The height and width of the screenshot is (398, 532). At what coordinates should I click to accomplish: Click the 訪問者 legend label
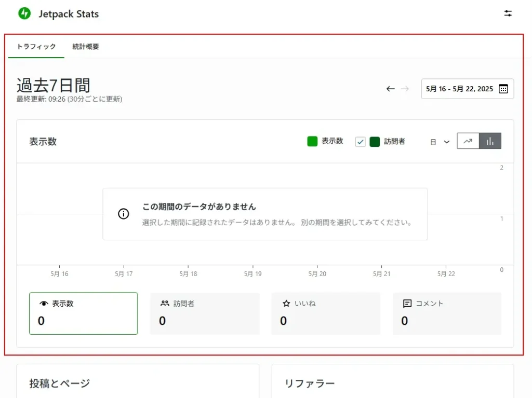[x=395, y=141]
